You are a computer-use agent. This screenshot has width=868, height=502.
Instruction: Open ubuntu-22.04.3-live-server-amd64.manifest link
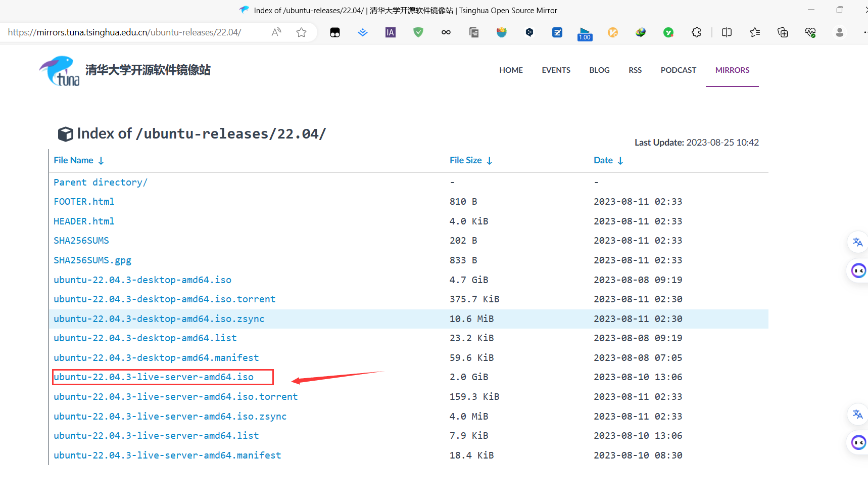tap(167, 455)
